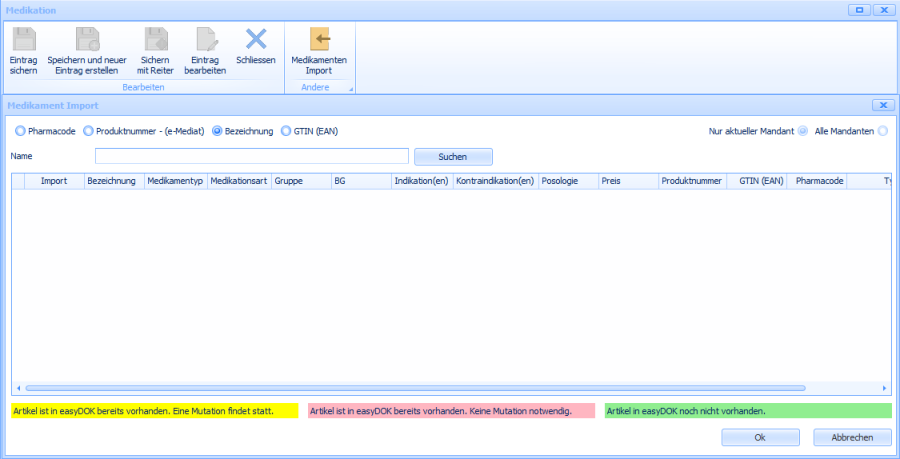This screenshot has width=900, height=459.
Task: Open Eintrag bearbeiten in the ribbon
Action: pos(206,40)
